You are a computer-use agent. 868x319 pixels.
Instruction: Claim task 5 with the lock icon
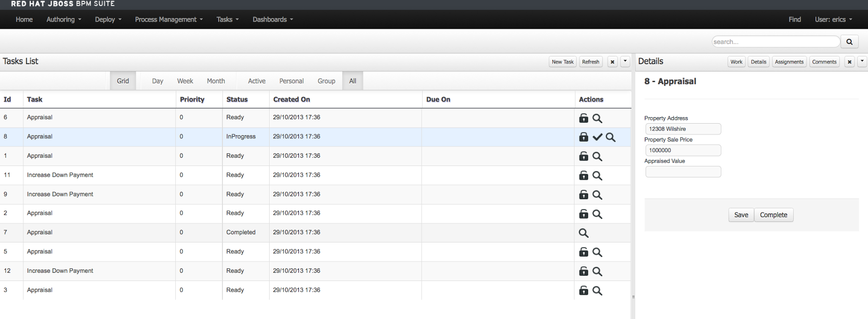pyautogui.click(x=584, y=252)
